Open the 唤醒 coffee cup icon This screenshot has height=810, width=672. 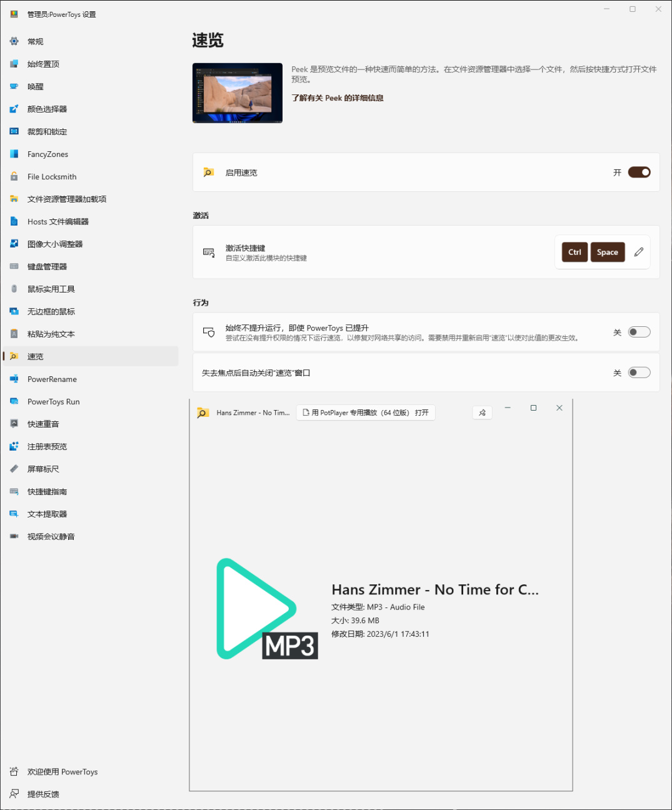pos(14,86)
